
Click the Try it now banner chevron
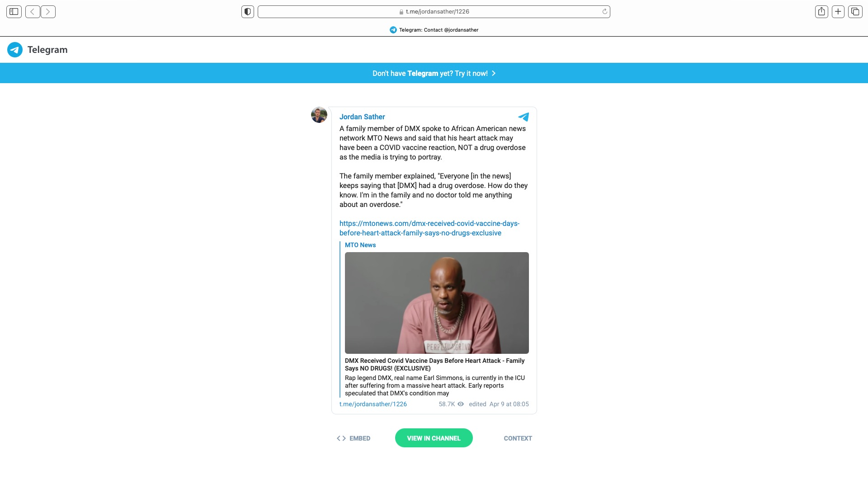494,73
